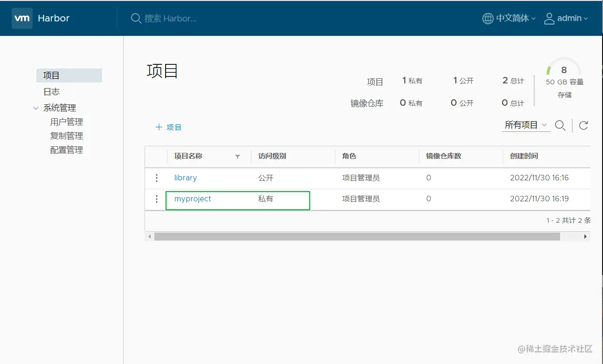Viewport: 603px width, 364px height.
Task: Click the date 2022/11/30 16:16
Action: [540, 178]
